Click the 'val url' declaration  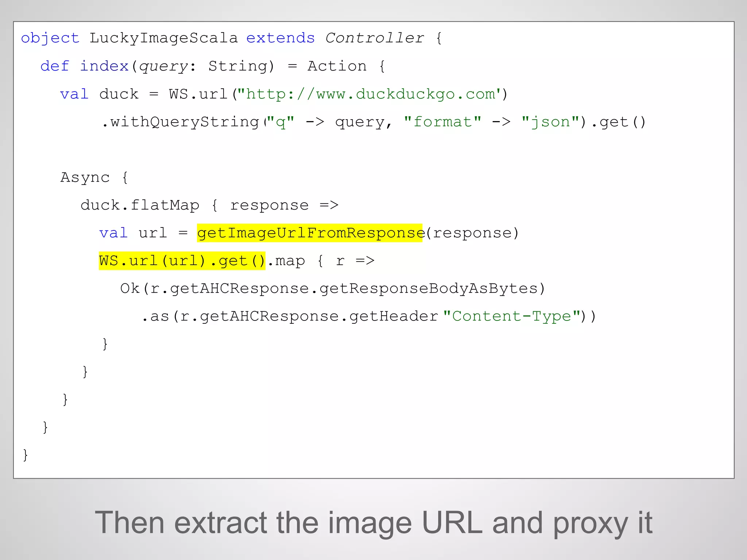coord(133,233)
